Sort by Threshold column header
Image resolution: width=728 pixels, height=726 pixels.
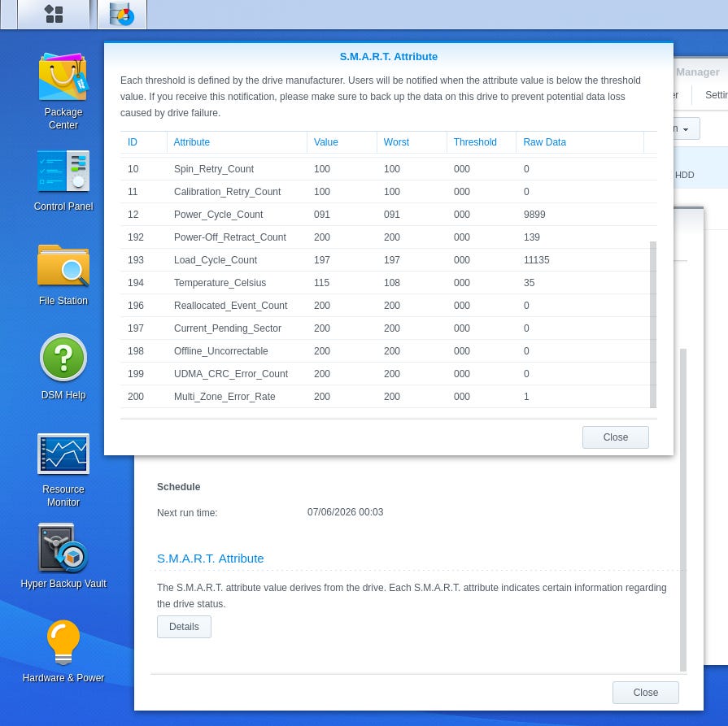482,142
